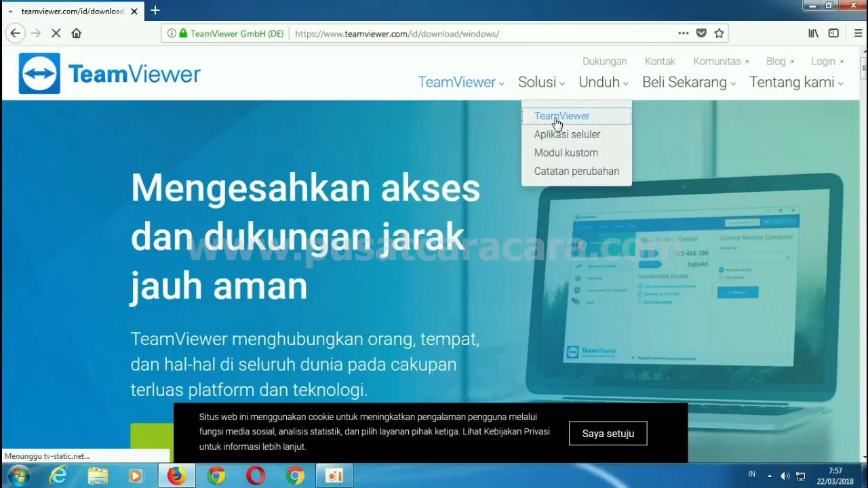Click the Login link
The width and height of the screenshot is (868, 488).
click(827, 61)
